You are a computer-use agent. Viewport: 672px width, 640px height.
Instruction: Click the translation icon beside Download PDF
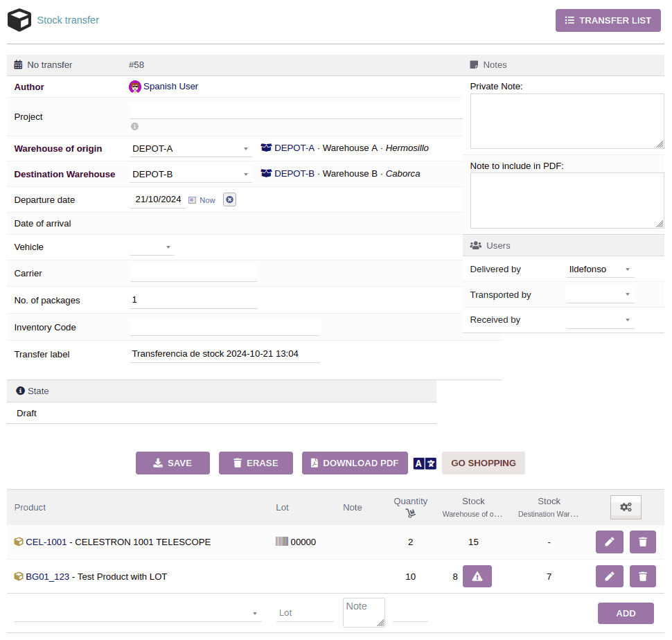click(x=425, y=463)
